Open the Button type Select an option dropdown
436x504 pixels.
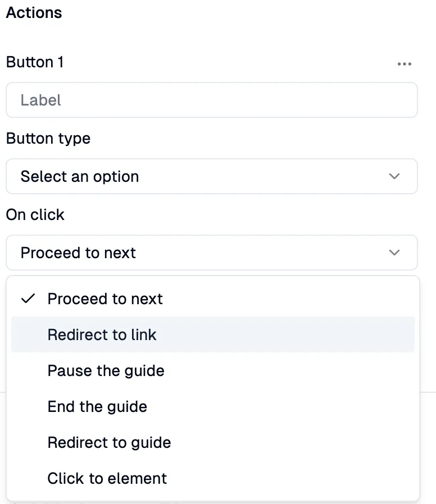click(x=211, y=176)
